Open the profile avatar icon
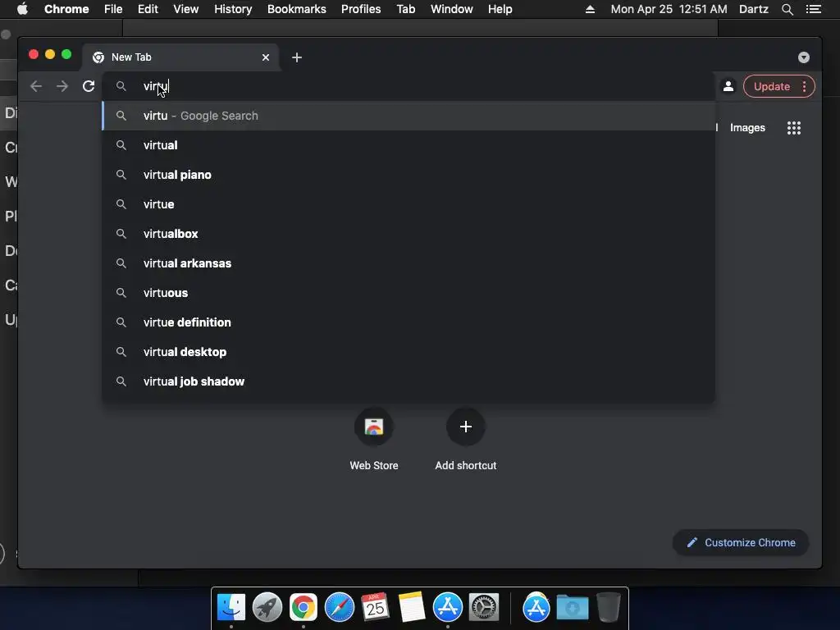The width and height of the screenshot is (840, 630). click(728, 86)
